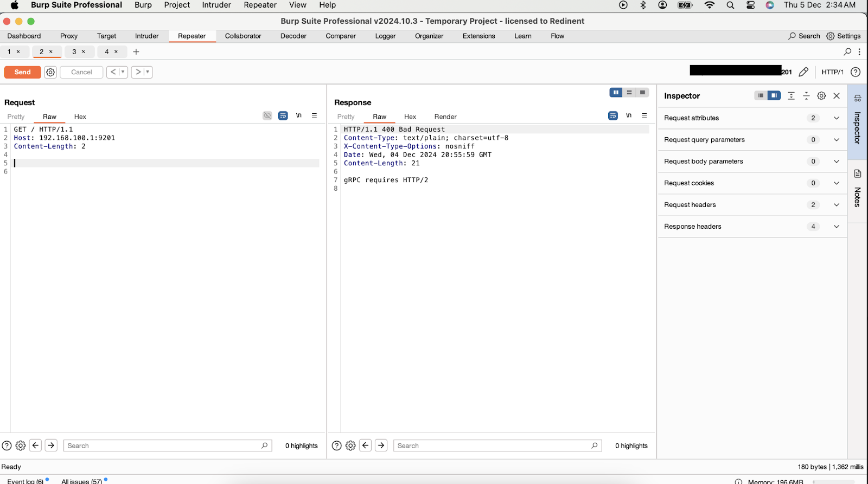The height and width of the screenshot is (484, 868).
Task: Expand Request headers section
Action: point(837,205)
